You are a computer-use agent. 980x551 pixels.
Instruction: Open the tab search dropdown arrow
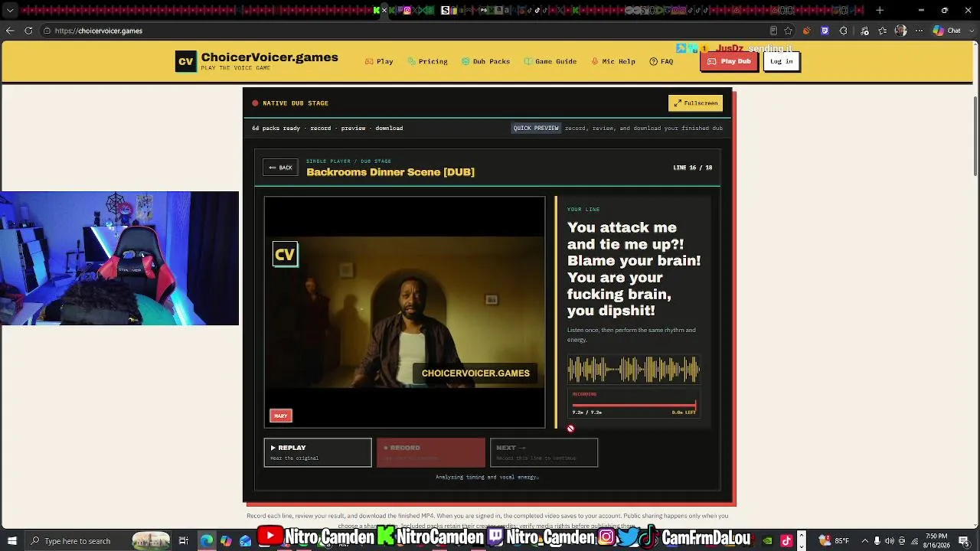pyautogui.click(x=10, y=11)
